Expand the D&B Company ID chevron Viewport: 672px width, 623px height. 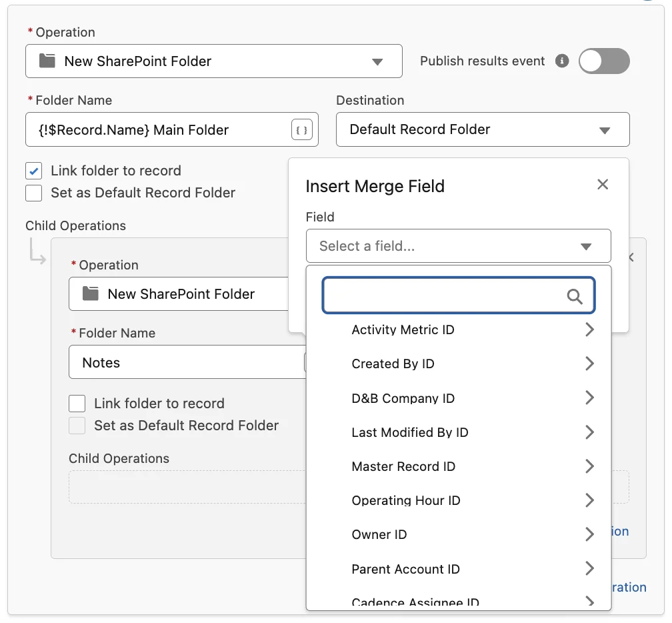pyautogui.click(x=589, y=398)
